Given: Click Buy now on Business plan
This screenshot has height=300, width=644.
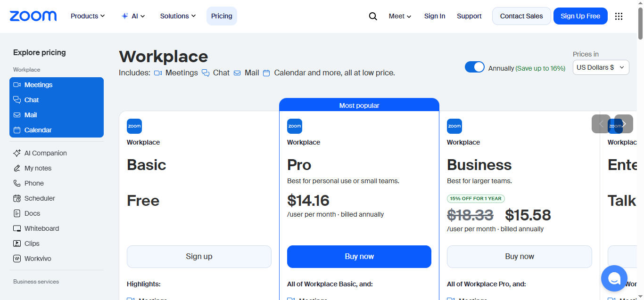Looking at the screenshot, I should (x=520, y=257).
